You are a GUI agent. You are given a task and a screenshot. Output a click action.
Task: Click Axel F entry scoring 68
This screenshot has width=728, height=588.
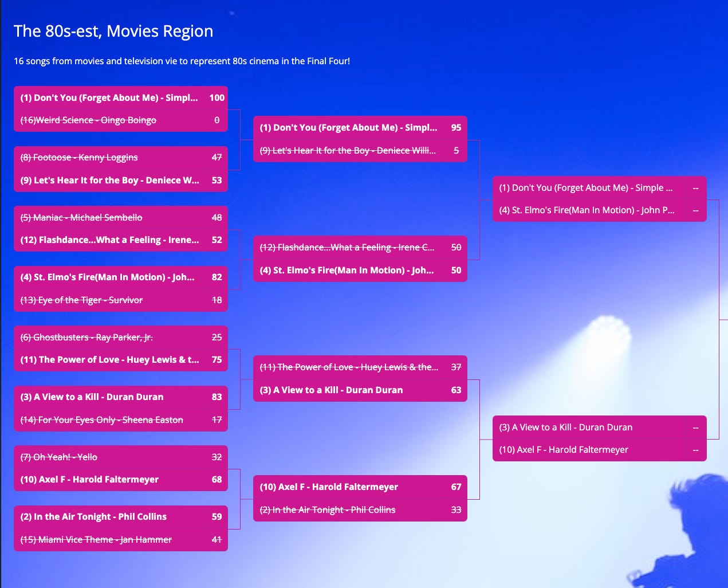[x=121, y=479]
